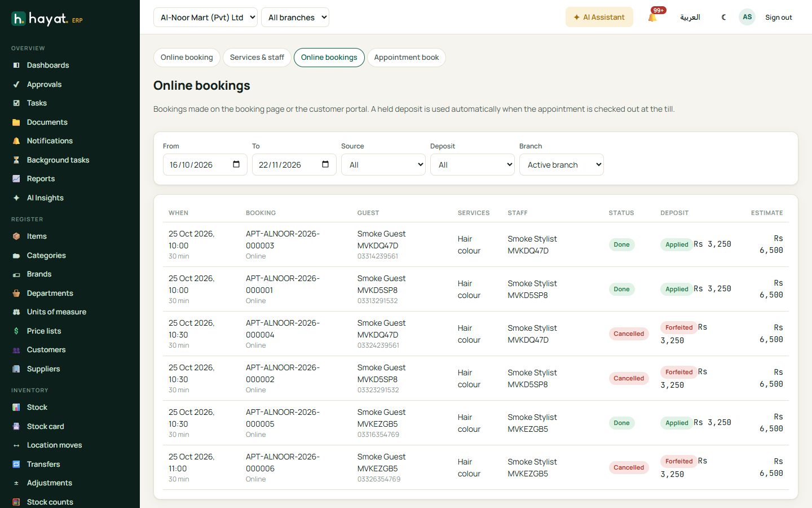This screenshot has width=812, height=508.
Task: Switch to the Online booking tab
Action: 187,58
